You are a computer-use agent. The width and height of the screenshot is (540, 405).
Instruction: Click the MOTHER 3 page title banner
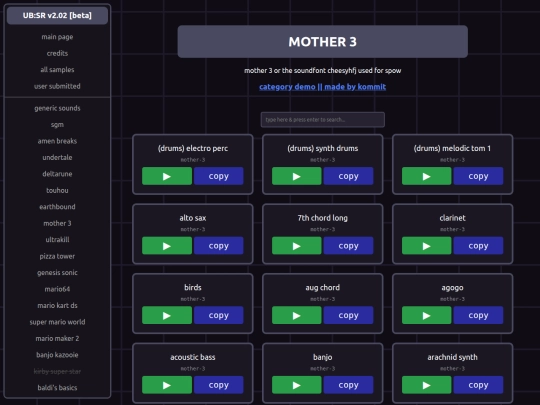click(323, 42)
